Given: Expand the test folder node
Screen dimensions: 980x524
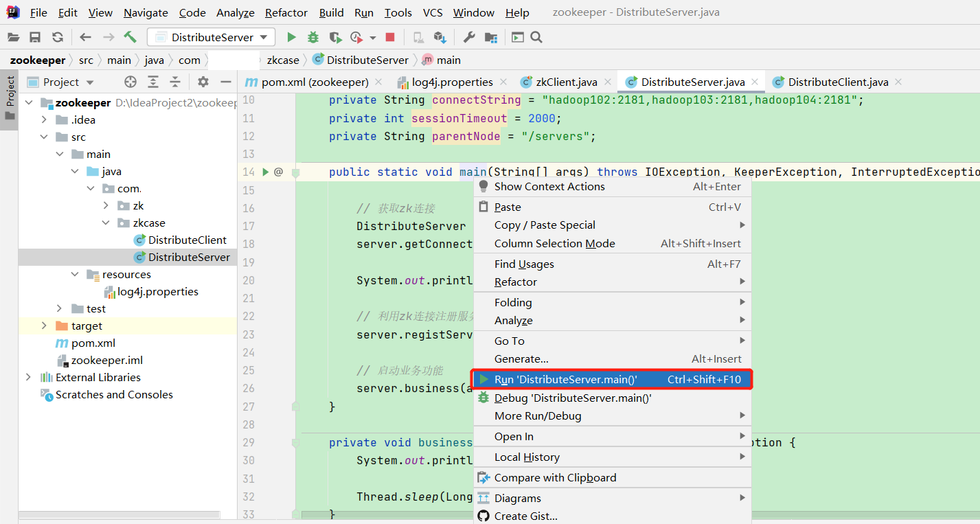Looking at the screenshot, I should pos(59,308).
